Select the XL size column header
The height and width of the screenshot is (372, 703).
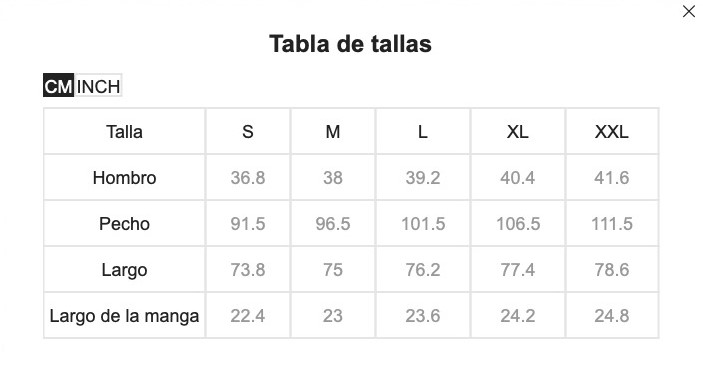pos(518,132)
